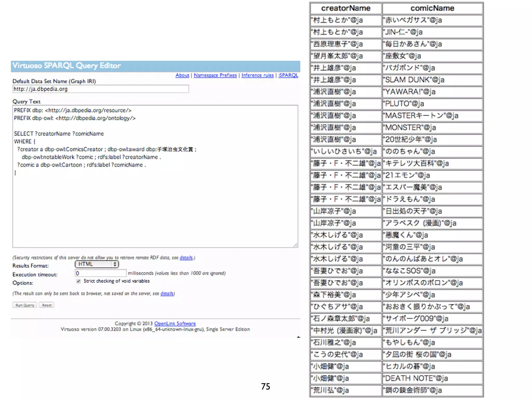Toggle Strict checking of void variables
This screenshot has height=399, width=532.
[x=78, y=281]
